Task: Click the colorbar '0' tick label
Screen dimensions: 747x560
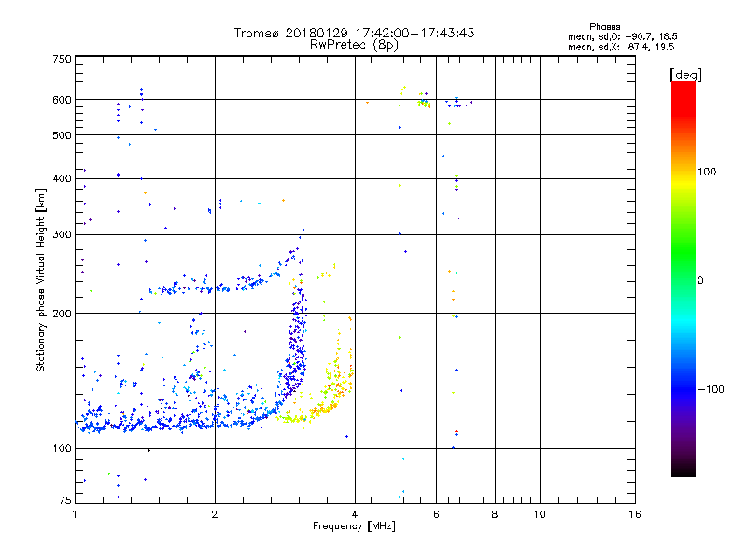Action: point(700,281)
